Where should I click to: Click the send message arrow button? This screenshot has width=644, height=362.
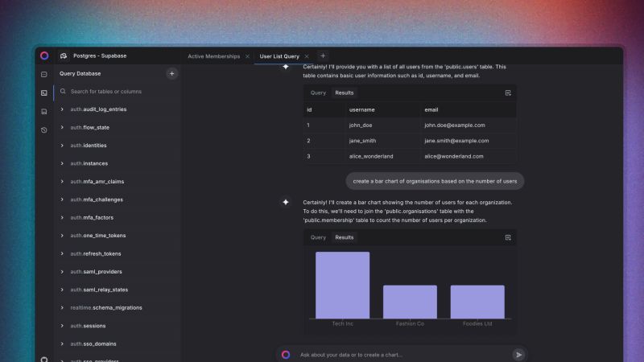pyautogui.click(x=518, y=355)
